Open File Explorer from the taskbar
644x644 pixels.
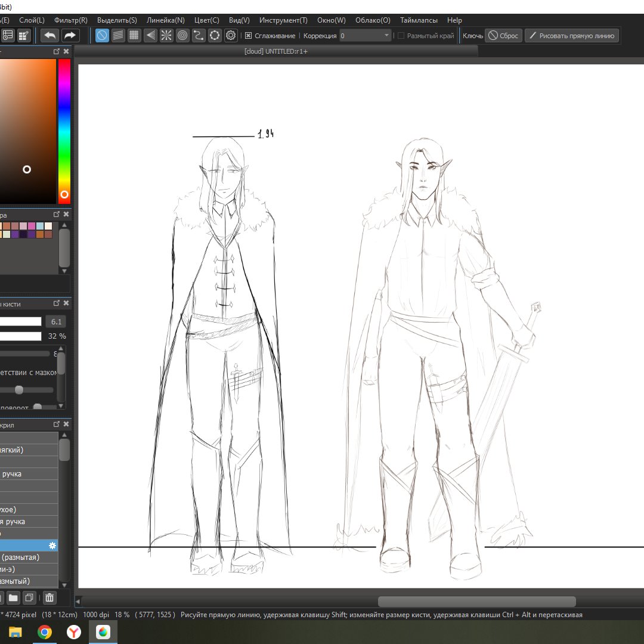pyautogui.click(x=15, y=631)
